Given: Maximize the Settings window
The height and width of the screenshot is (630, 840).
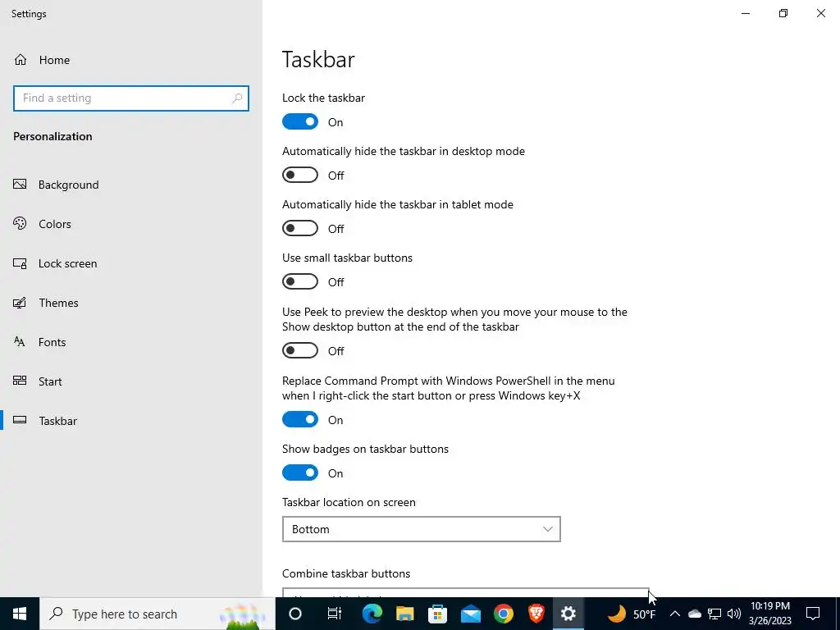Looking at the screenshot, I should click(x=783, y=13).
